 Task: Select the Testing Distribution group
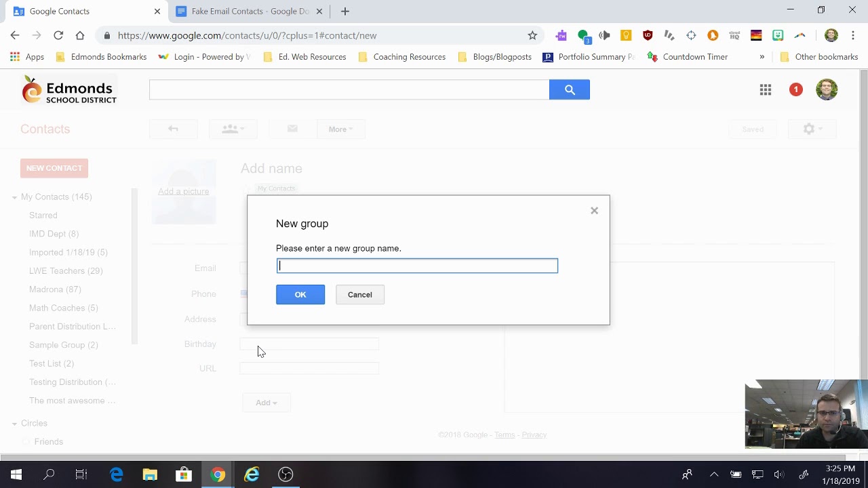pyautogui.click(x=73, y=382)
